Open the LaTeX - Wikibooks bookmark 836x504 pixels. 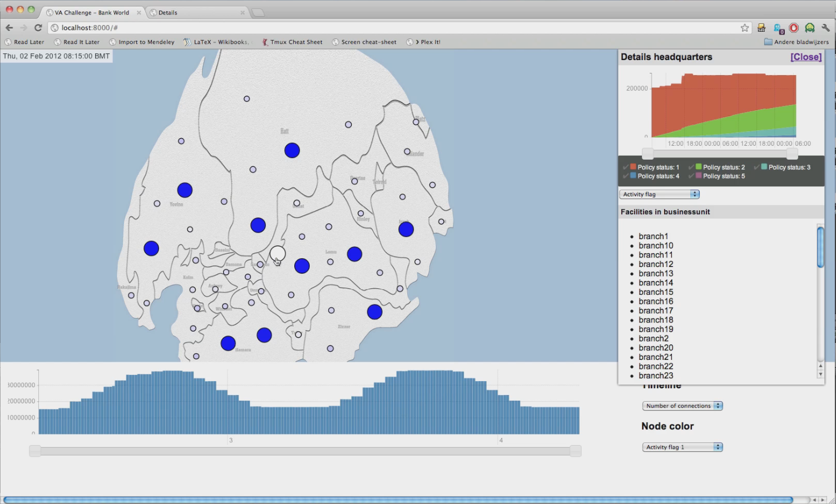tap(217, 42)
